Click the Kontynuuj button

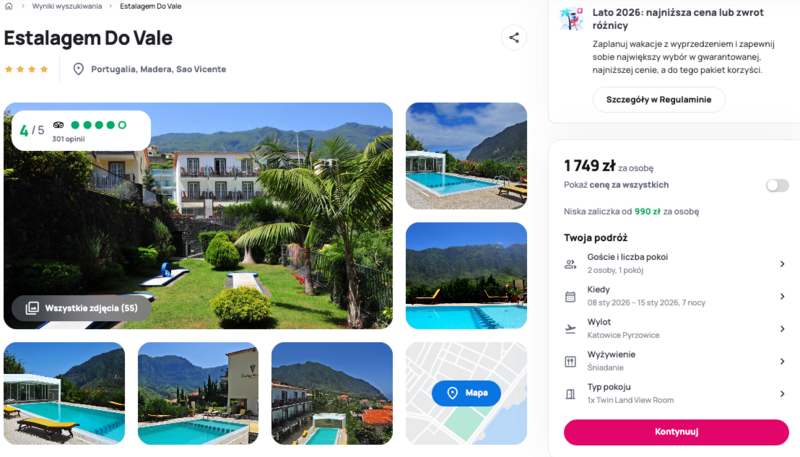[676, 432]
